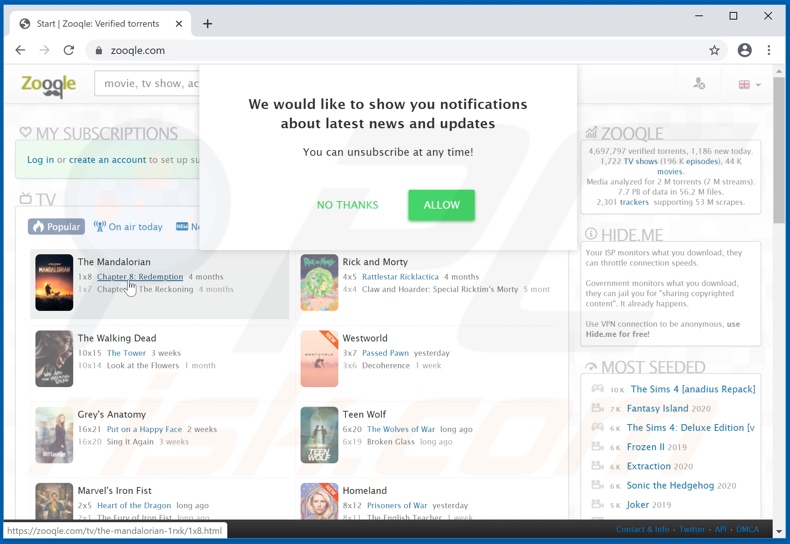Click the game controller icon beside The Sims 4 [anadius Repack]
The image size is (790, 544).
598,388
